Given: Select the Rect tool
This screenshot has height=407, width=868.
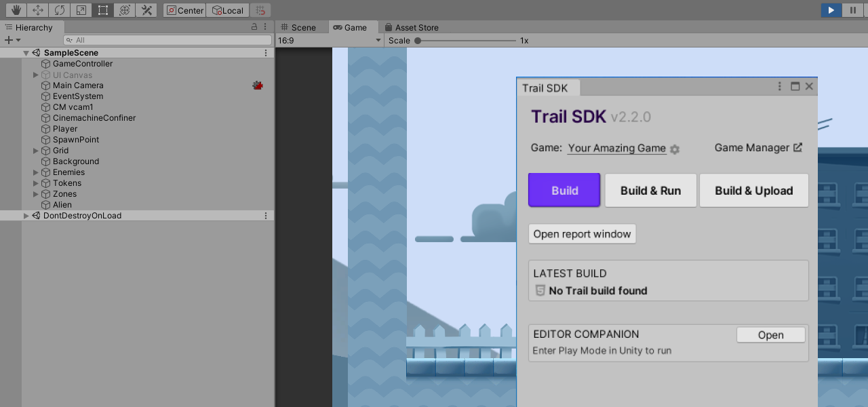Looking at the screenshot, I should pos(102,10).
